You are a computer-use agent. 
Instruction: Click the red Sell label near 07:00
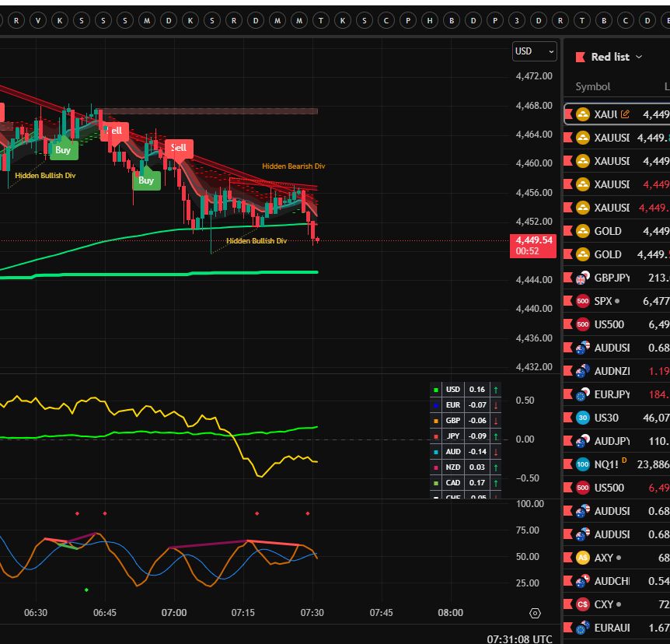(179, 147)
